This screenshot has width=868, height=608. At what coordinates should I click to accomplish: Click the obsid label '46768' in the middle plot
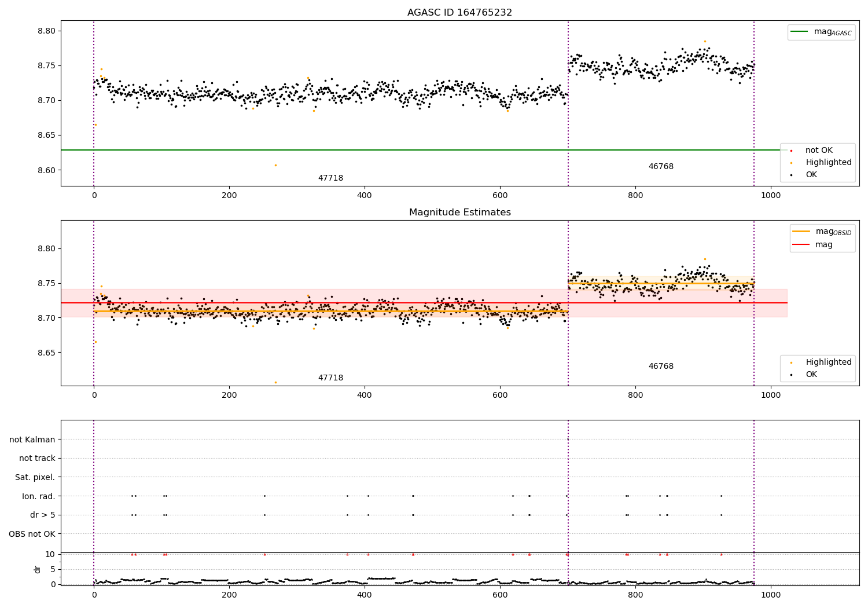click(x=661, y=367)
